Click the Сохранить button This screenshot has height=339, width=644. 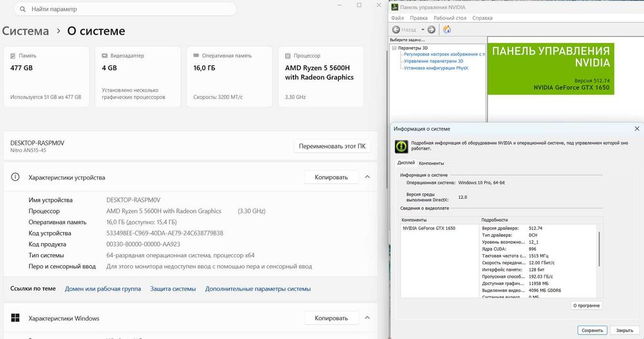coord(592,330)
